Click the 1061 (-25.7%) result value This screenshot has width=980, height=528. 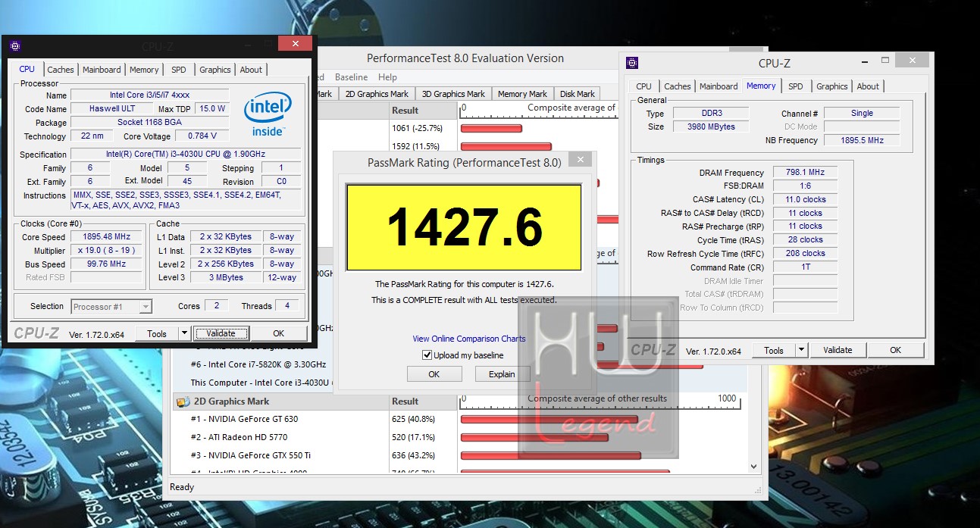(418, 128)
